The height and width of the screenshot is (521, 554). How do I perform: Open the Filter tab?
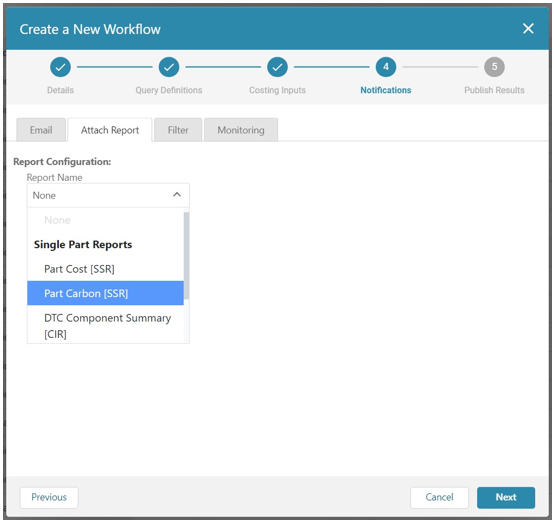pos(178,130)
